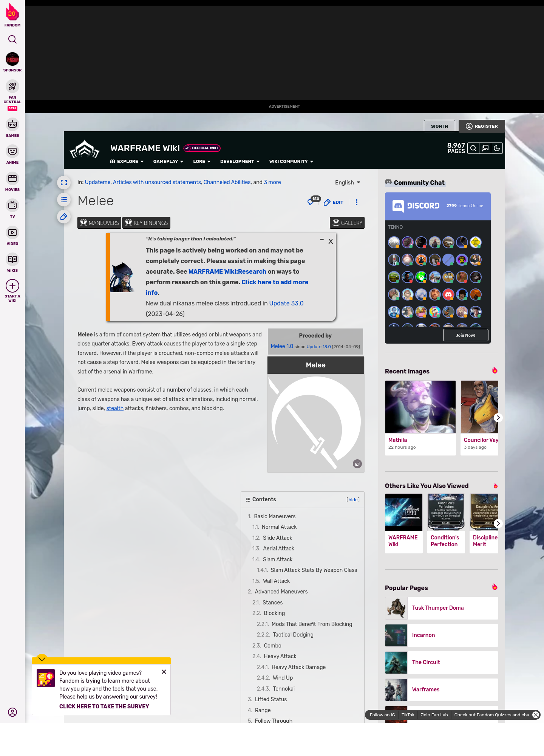The height and width of the screenshot is (756, 544).
Task: Dismiss the bottom Fandom links bar
Action: 536,715
